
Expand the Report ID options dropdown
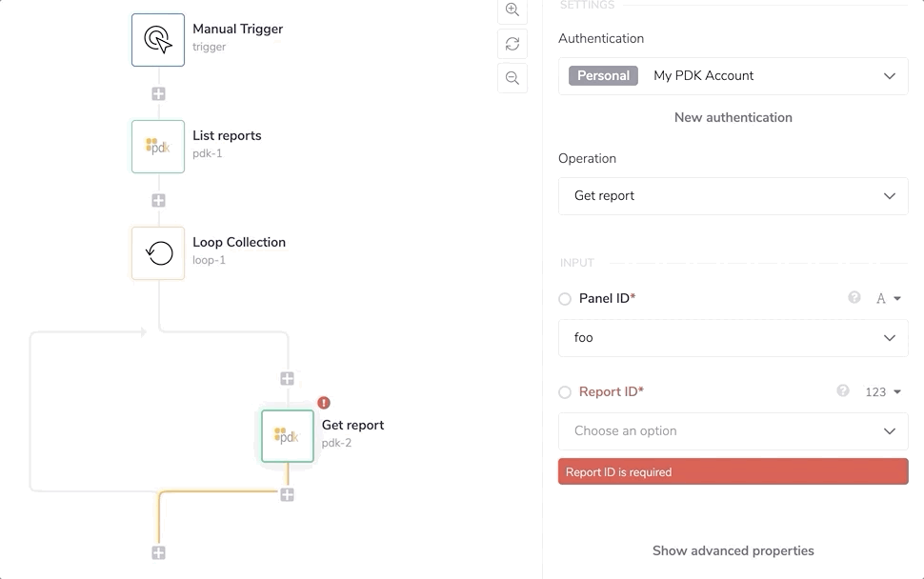[733, 431]
